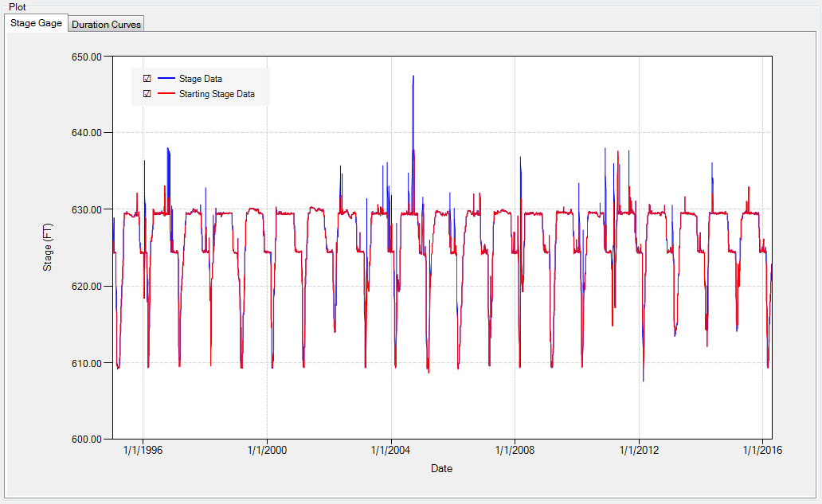Viewport: 822px width, 504px height.
Task: Toggle visibility of Stage Data plot line
Action: [147, 78]
